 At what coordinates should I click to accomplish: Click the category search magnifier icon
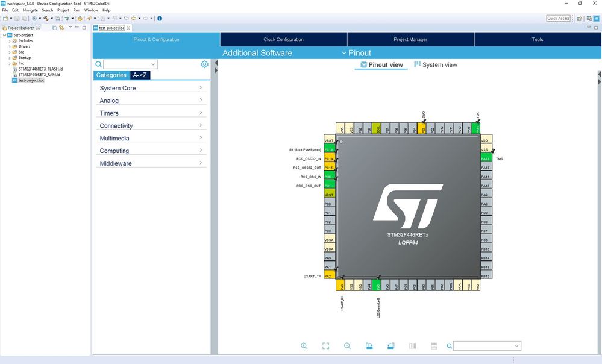click(99, 64)
